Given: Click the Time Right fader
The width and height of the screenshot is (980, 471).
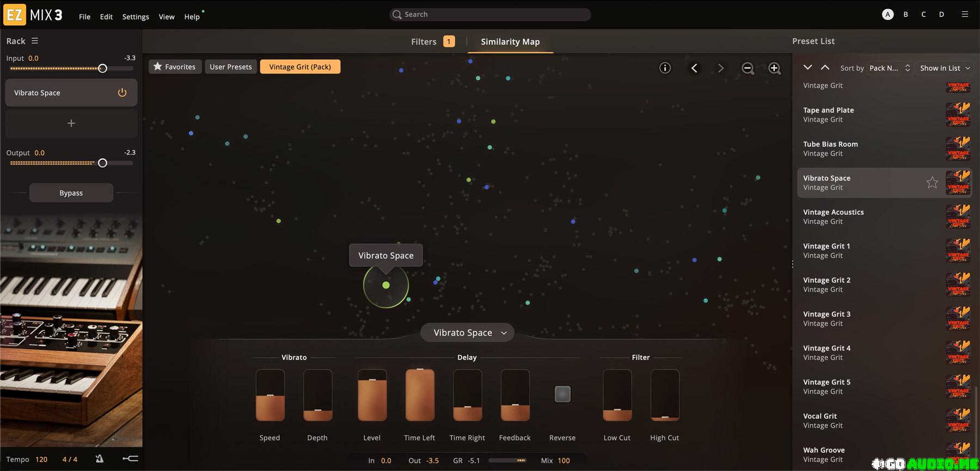Looking at the screenshot, I should click(x=468, y=395).
